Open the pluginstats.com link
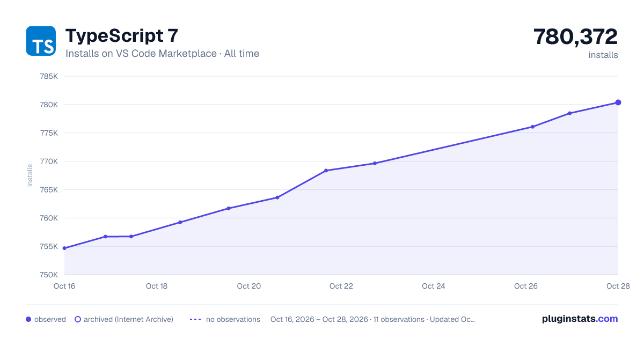This screenshot has height=338, width=644. click(x=580, y=319)
